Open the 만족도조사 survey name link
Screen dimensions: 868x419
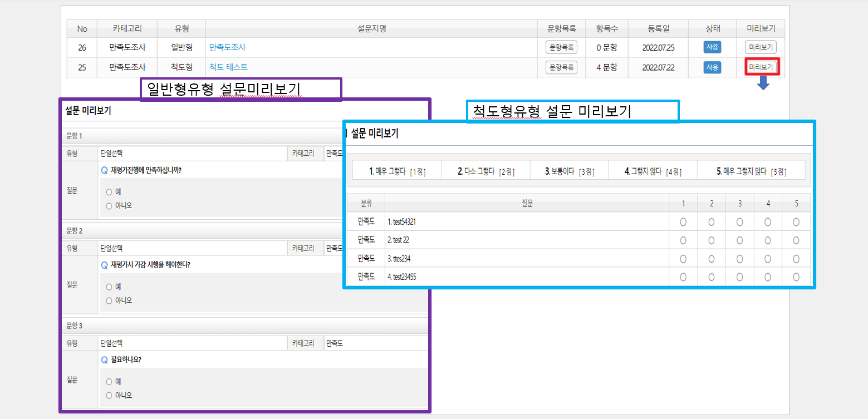[227, 47]
